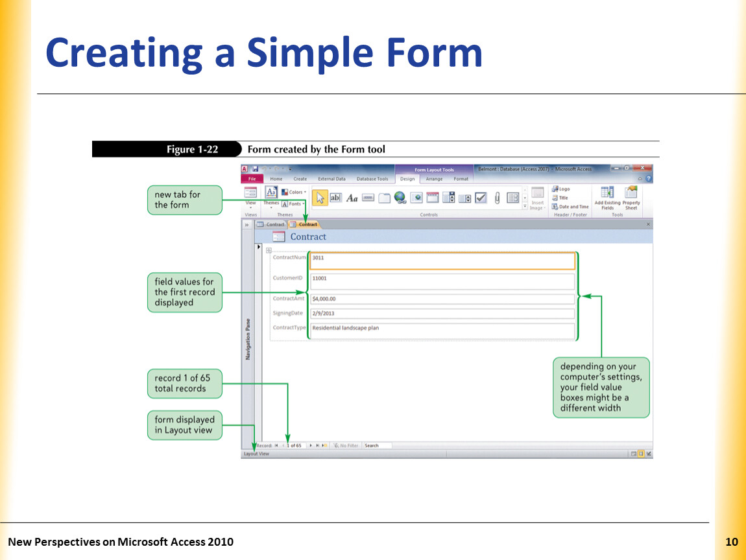746x560 pixels.
Task: Switch to the Arrange tab
Action: [434, 180]
